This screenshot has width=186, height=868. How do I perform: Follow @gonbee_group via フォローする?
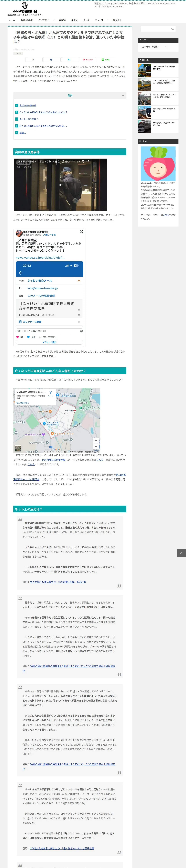49,235
